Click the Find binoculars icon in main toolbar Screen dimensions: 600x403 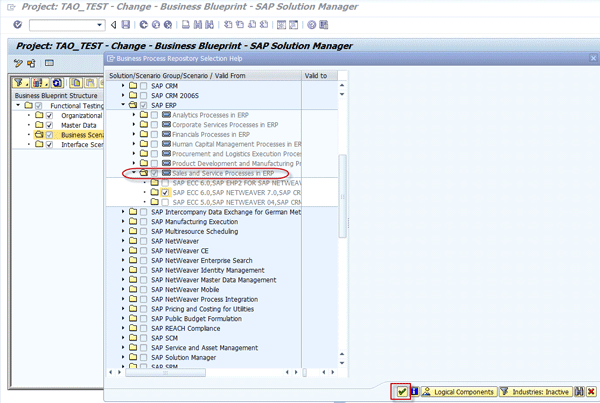[x=197, y=25]
